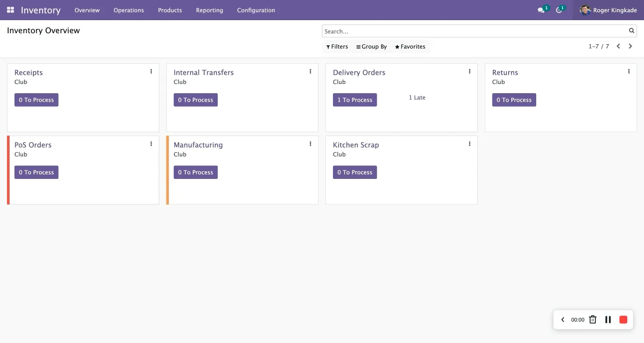
Task: Open the Overview menu
Action: pyautogui.click(x=87, y=10)
